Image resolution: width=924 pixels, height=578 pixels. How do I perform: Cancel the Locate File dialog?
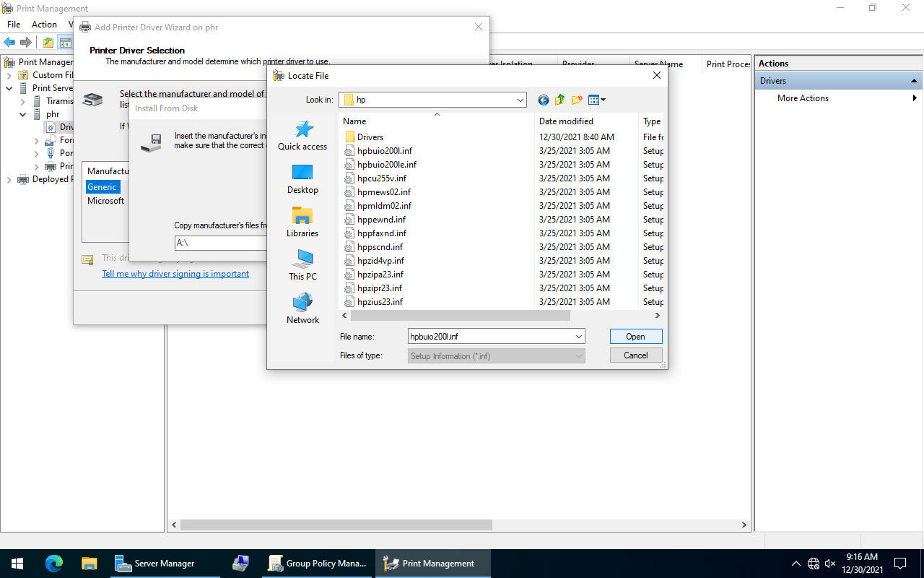(x=635, y=355)
